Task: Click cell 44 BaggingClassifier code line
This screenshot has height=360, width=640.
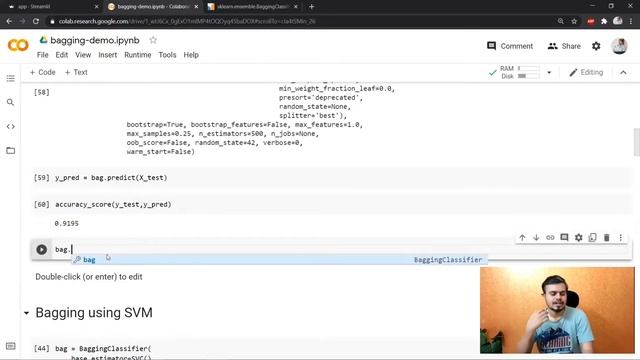Action: [x=103, y=348]
